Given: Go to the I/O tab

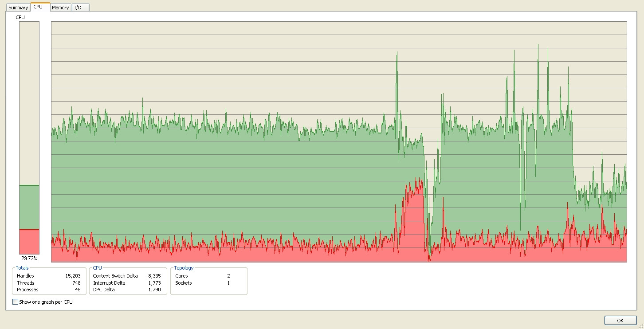Looking at the screenshot, I should [x=78, y=8].
